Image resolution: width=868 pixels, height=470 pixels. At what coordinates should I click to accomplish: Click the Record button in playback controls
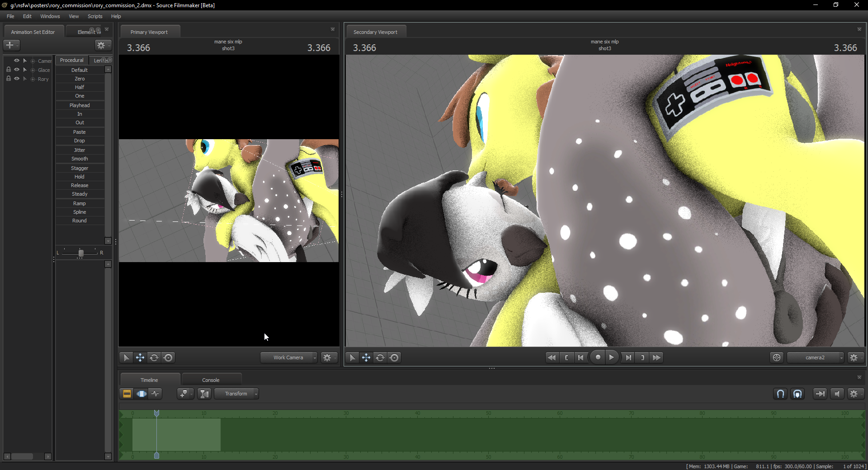(598, 357)
